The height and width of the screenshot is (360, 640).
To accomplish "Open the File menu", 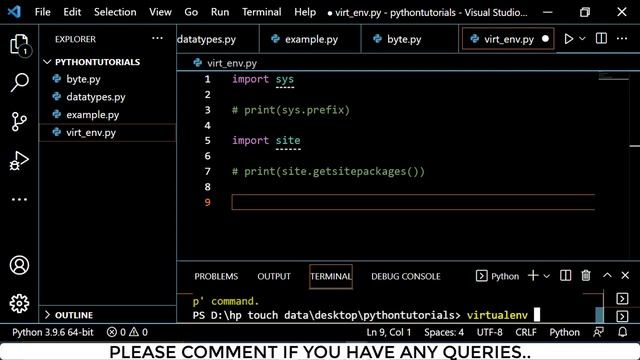I will [42, 12].
